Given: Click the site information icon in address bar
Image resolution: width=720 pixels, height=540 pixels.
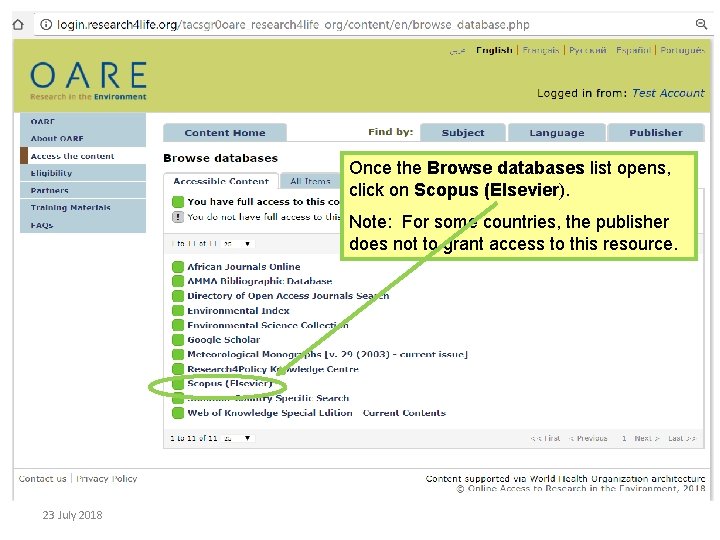Looking at the screenshot, I should [x=46, y=24].
